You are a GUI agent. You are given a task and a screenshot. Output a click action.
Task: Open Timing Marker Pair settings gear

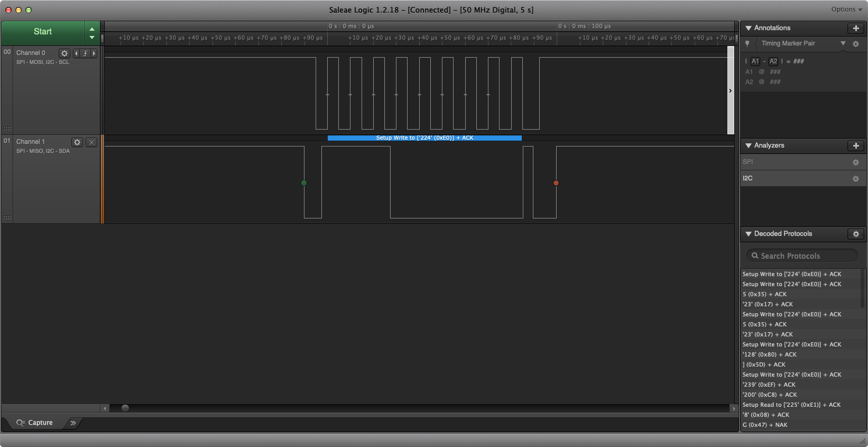tap(856, 44)
